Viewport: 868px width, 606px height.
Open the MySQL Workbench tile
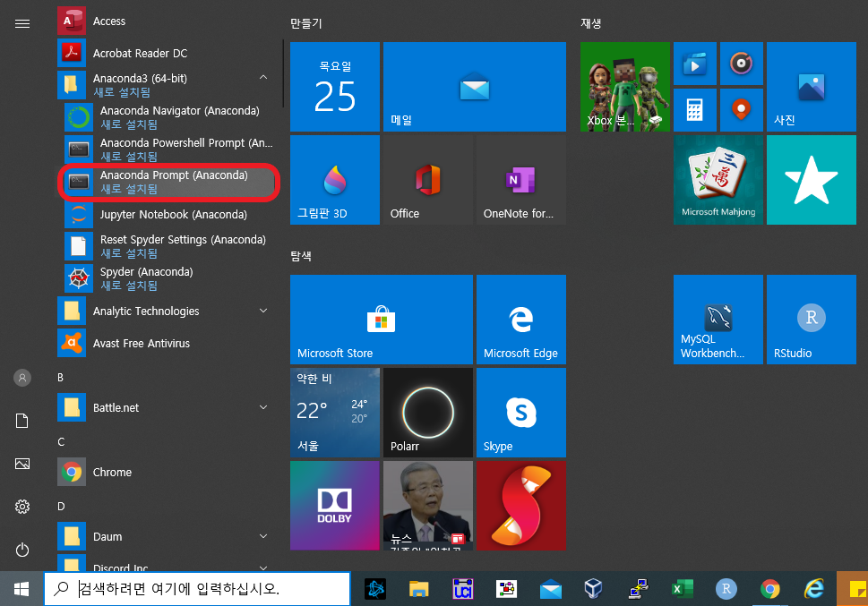pos(718,320)
